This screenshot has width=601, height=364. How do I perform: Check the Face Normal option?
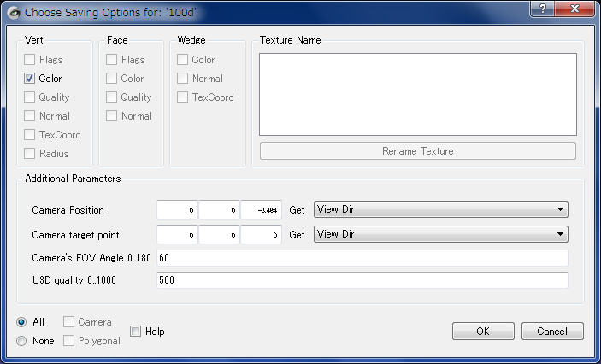coord(111,116)
